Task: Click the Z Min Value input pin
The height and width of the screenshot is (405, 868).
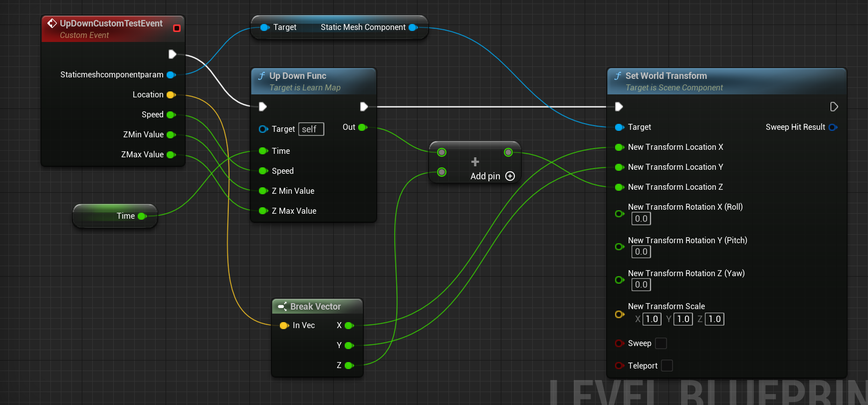Action: pyautogui.click(x=263, y=191)
